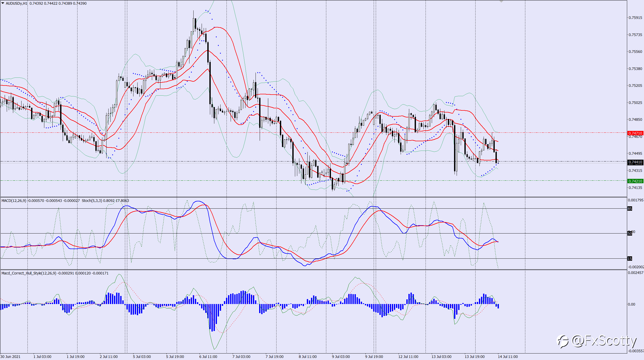Image resolution: width=644 pixels, height=360 pixels.
Task: Click the 7 Jul 03:00 time label
Action: tap(242, 357)
